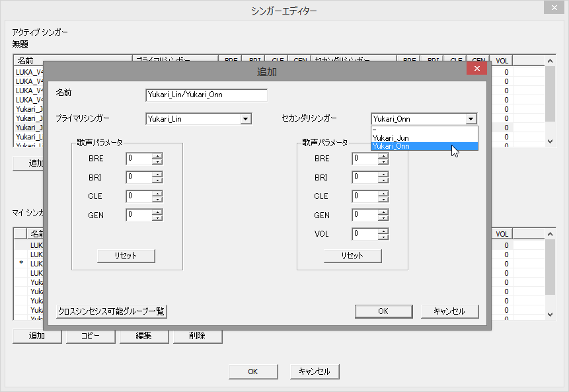The image size is (569, 392).
Task: Select Yukari_Jun in the secondary singer list
Action: (424, 138)
